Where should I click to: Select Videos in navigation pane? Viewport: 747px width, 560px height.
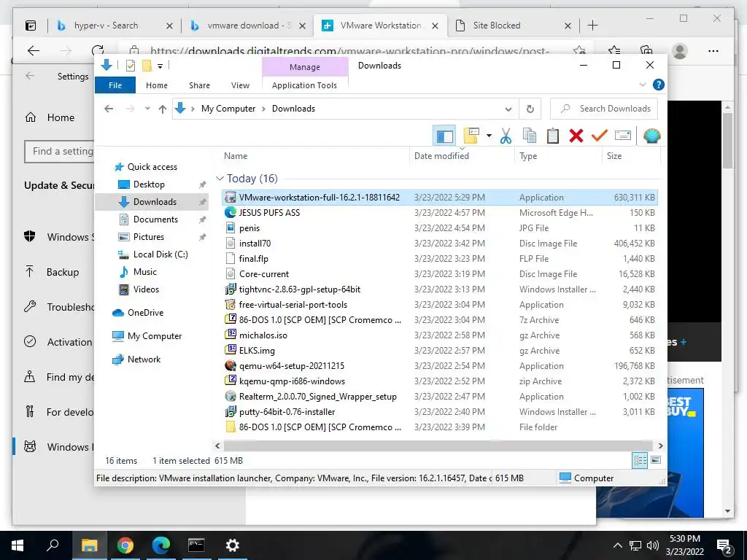[146, 289]
